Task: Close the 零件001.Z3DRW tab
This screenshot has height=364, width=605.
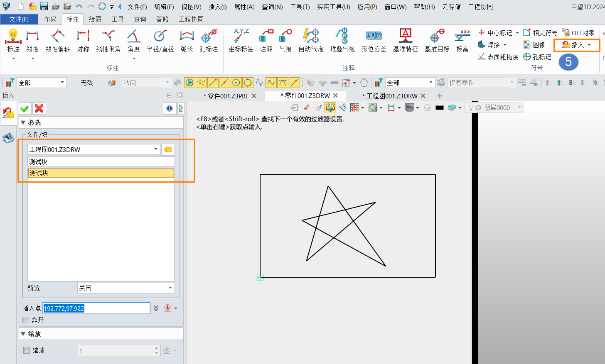Action: pyautogui.click(x=335, y=95)
